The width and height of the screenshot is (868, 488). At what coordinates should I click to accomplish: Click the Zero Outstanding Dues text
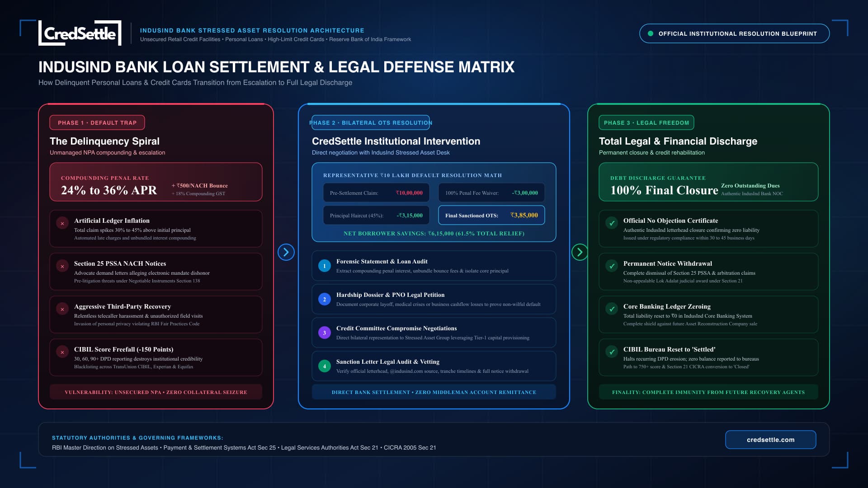click(750, 186)
